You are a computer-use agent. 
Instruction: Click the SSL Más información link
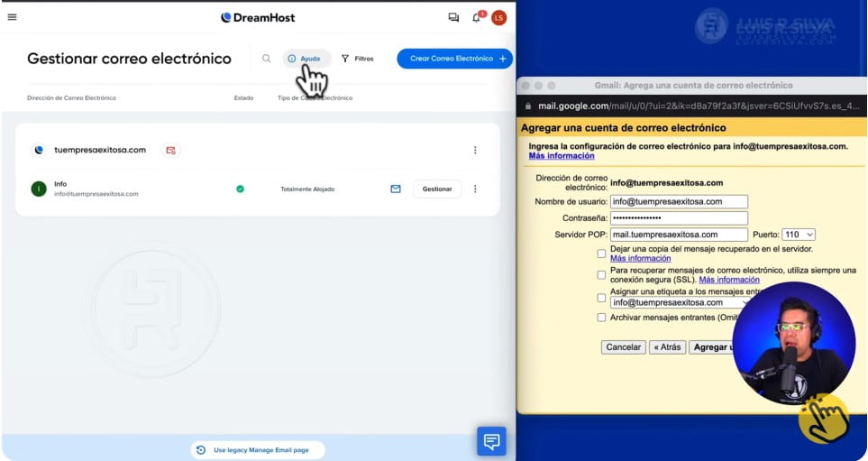[729, 280]
